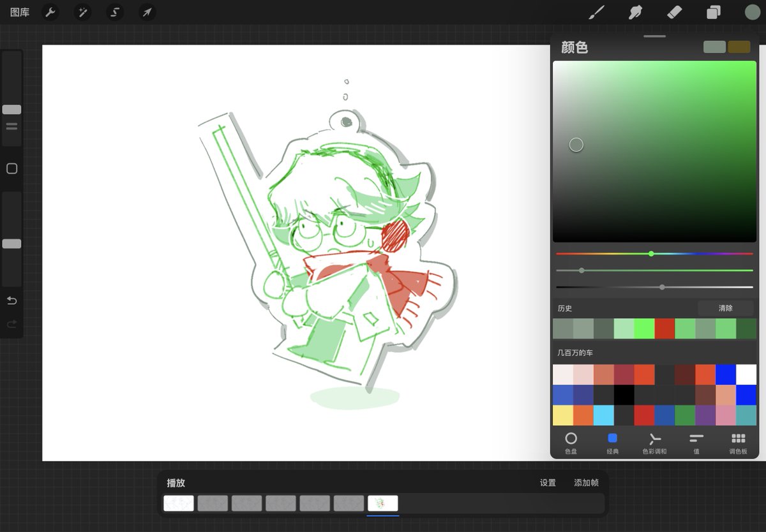Choose the teal palette swatch
Viewport: 766px width, 532px height.
(746, 415)
